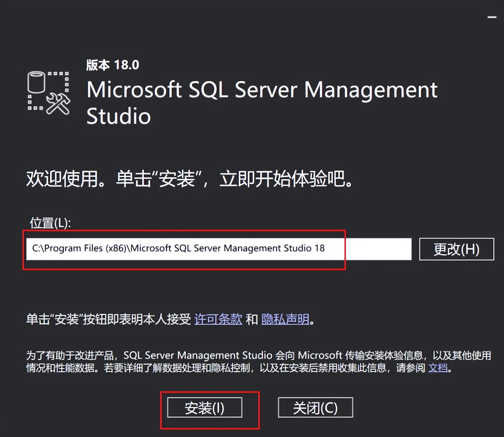Click the 更改(H) change location button
This screenshot has width=504, height=437.
click(456, 249)
